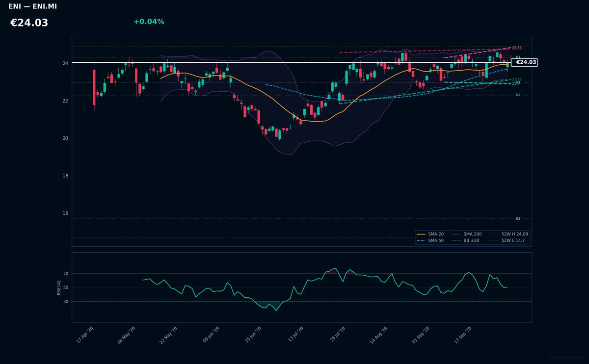This screenshot has width=589, height=364.
Task: Click the RSI 30 oversold level label
Action: 66,302
